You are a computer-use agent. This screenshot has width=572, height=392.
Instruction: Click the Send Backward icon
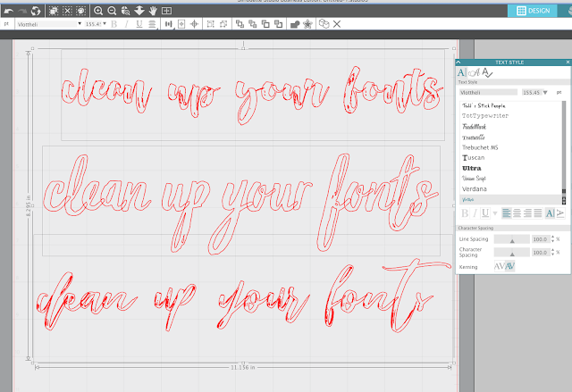coord(278,24)
